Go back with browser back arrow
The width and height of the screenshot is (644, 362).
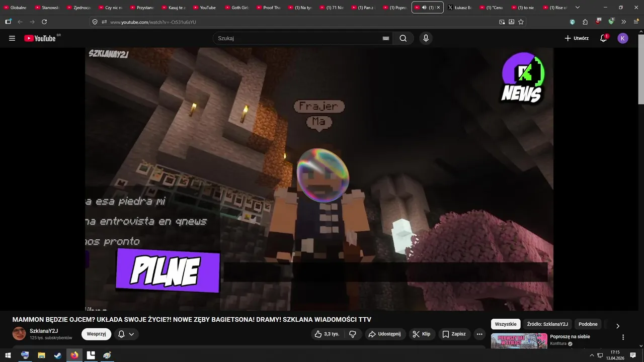[20, 22]
